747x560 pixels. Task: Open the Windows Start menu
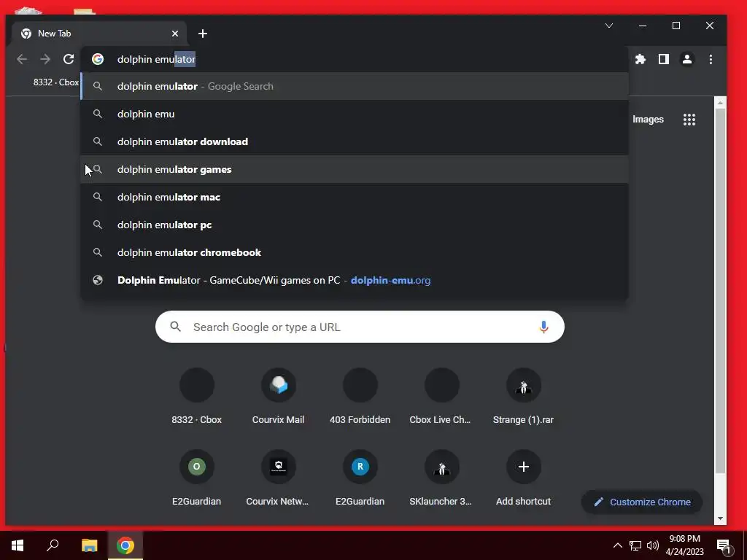click(x=18, y=545)
